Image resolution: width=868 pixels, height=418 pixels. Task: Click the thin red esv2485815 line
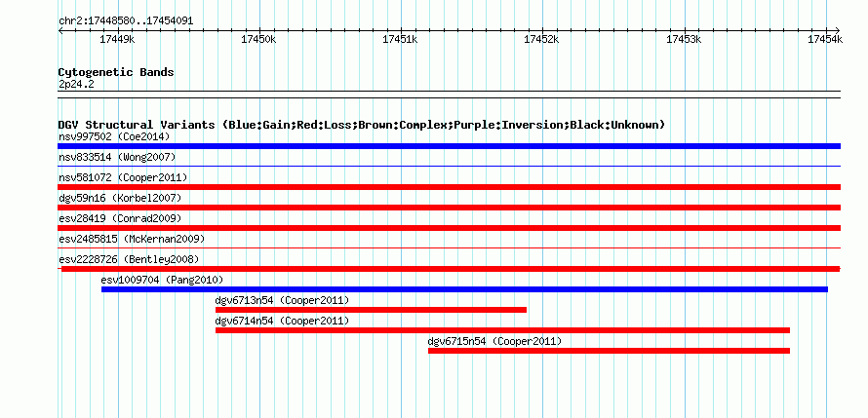[x=449, y=247]
